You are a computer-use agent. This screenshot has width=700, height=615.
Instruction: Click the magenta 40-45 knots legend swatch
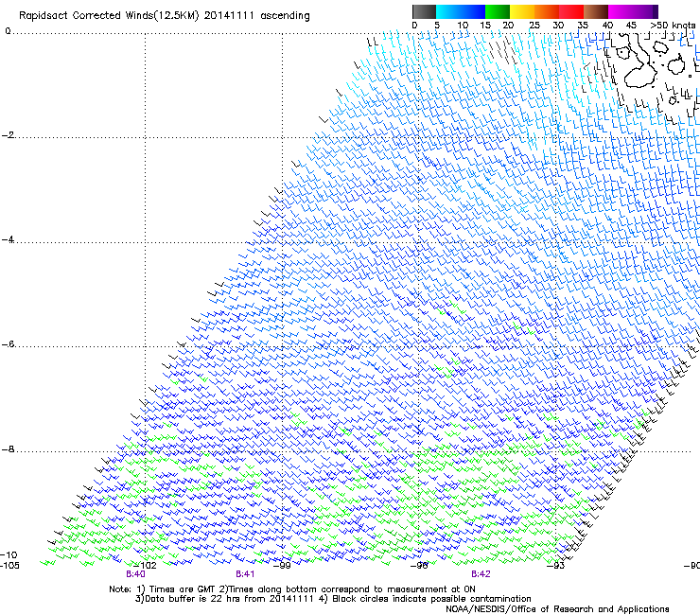click(621, 11)
